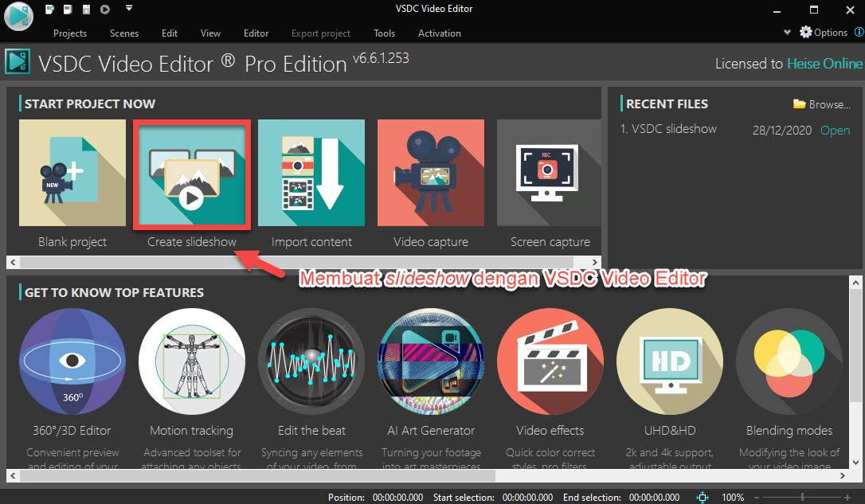Click the End selection time value
This screenshot has width=865, height=504.
654,498
